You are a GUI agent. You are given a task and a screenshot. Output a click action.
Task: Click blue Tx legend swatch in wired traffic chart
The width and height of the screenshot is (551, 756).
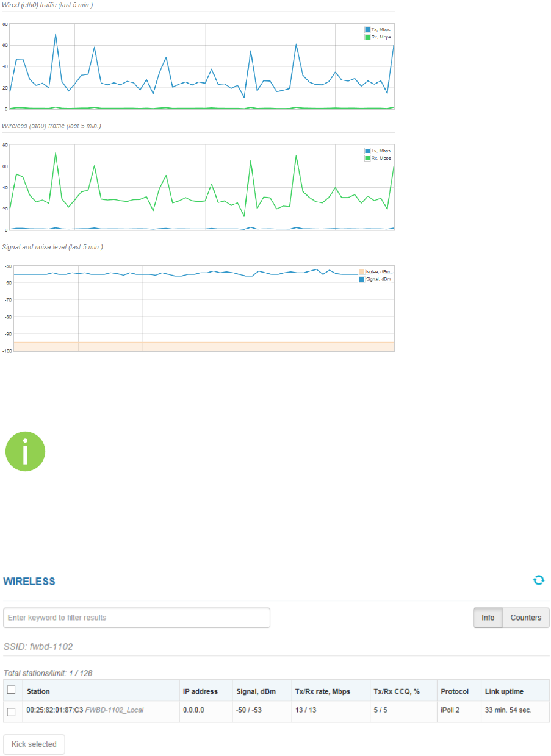pos(367,29)
